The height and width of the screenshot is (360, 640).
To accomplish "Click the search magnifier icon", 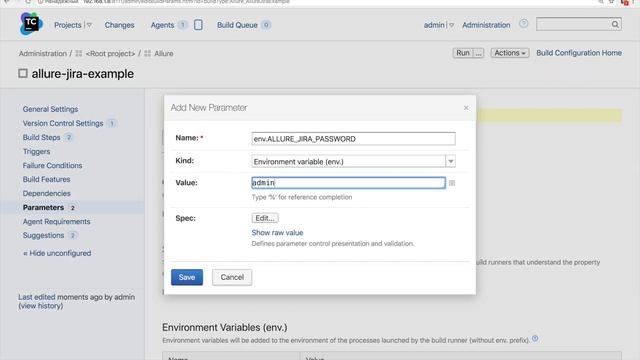I will click(615, 24).
